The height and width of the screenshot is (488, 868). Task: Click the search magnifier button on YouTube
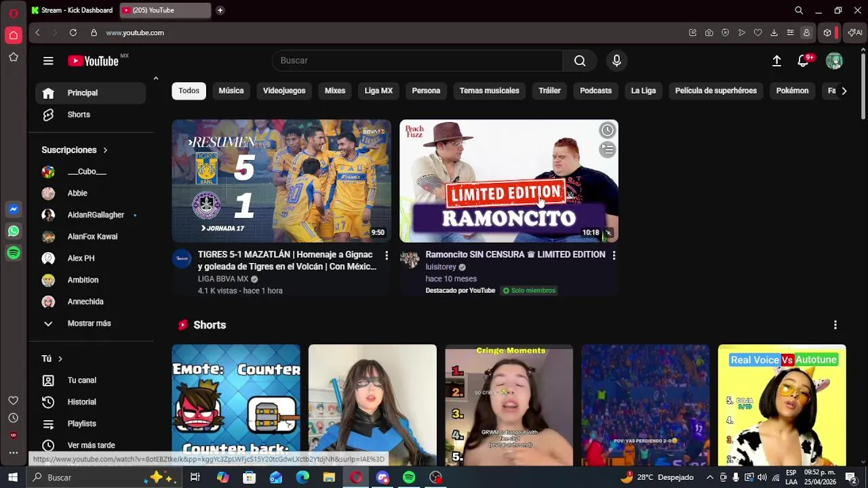(x=580, y=61)
